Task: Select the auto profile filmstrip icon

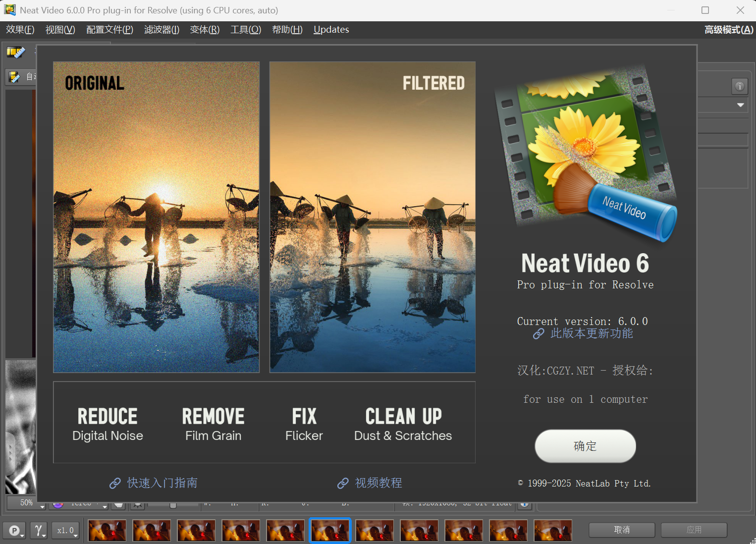Action: pos(15,77)
